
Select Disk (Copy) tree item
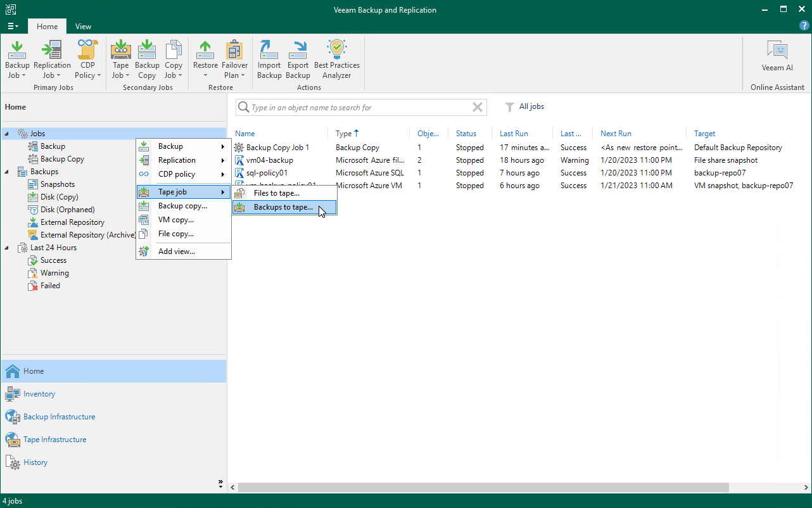point(60,197)
